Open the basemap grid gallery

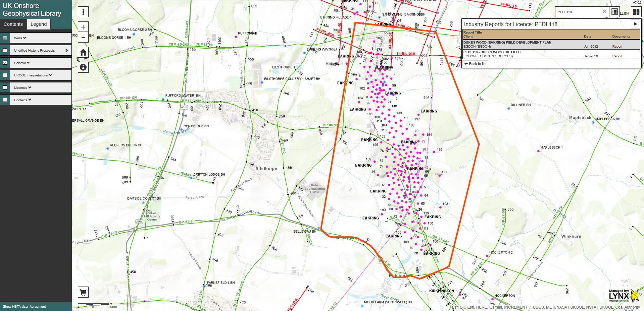click(636, 12)
